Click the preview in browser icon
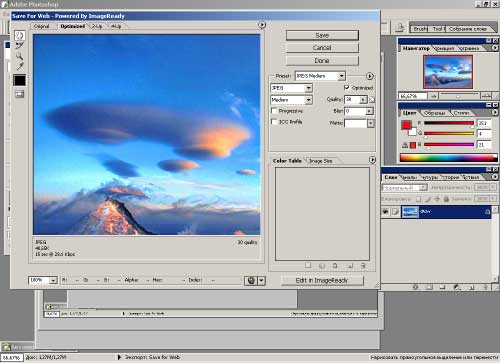500x363 pixels. [x=251, y=280]
